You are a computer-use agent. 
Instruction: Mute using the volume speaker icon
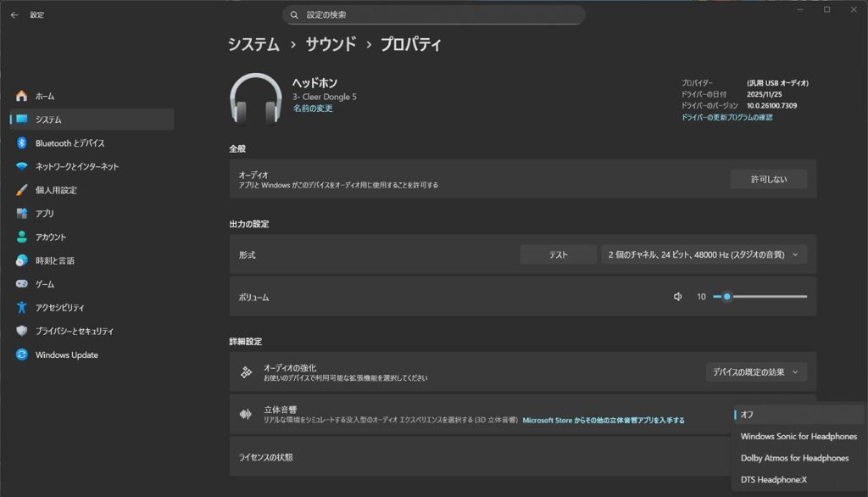[x=678, y=297]
